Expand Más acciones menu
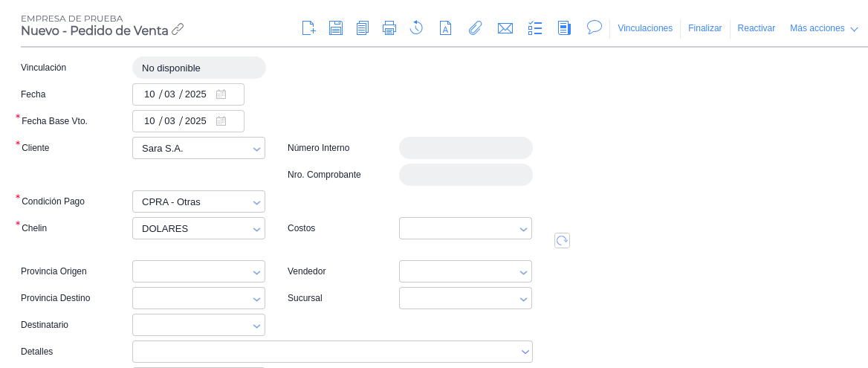Image resolution: width=868 pixels, height=368 pixels. click(x=823, y=28)
